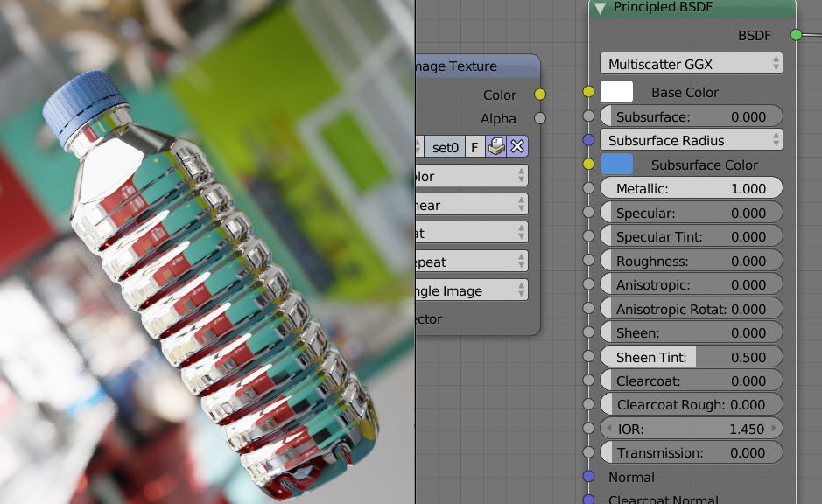This screenshot has width=822, height=504.
Task: Open the Linear interpolation dropdown
Action: [x=472, y=205]
